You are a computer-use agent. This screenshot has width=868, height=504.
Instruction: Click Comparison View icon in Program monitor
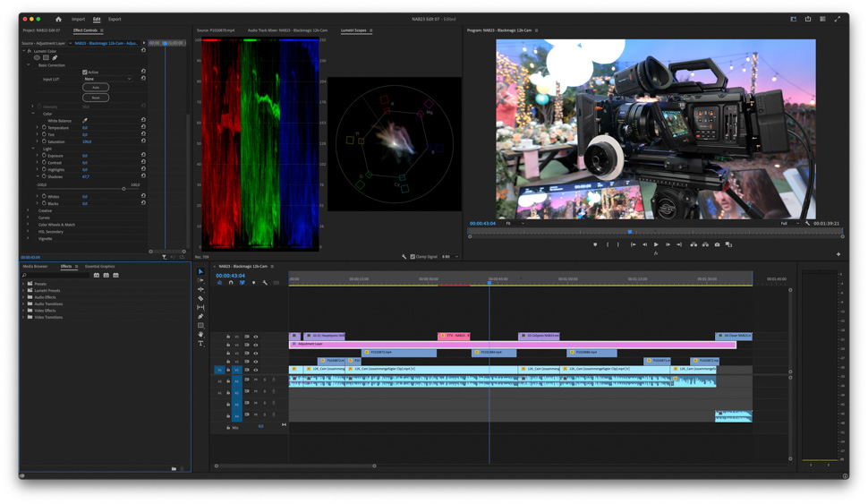coord(728,244)
